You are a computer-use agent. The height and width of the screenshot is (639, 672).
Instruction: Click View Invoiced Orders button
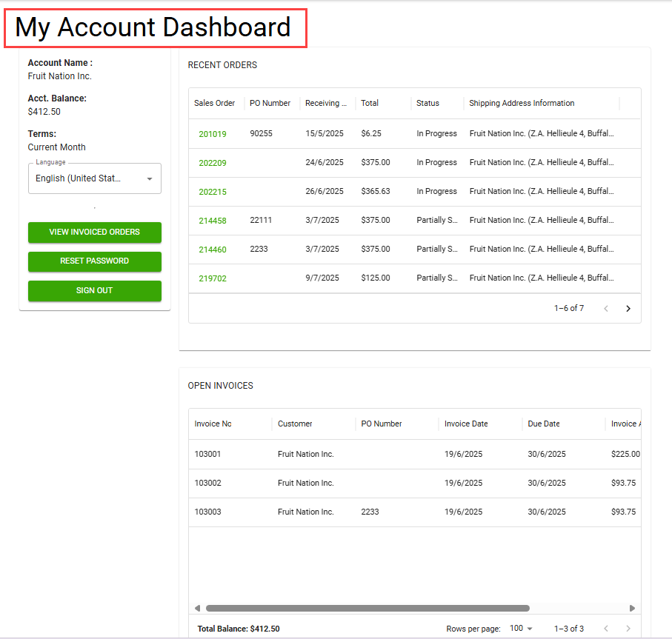94,232
